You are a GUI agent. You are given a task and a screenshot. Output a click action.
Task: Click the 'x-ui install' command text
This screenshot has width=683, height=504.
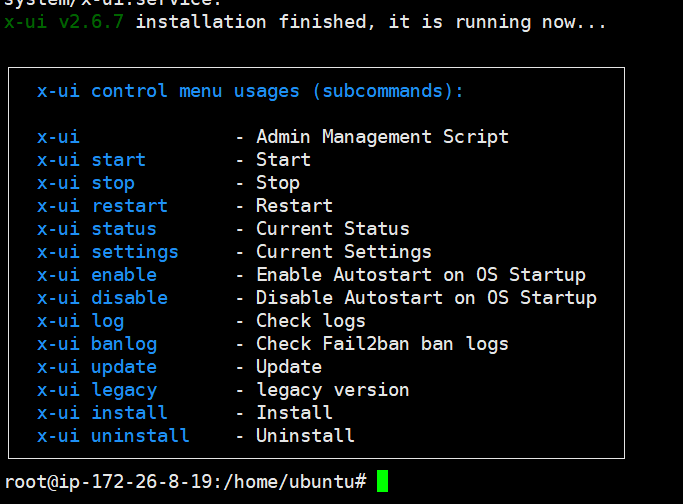(x=102, y=413)
